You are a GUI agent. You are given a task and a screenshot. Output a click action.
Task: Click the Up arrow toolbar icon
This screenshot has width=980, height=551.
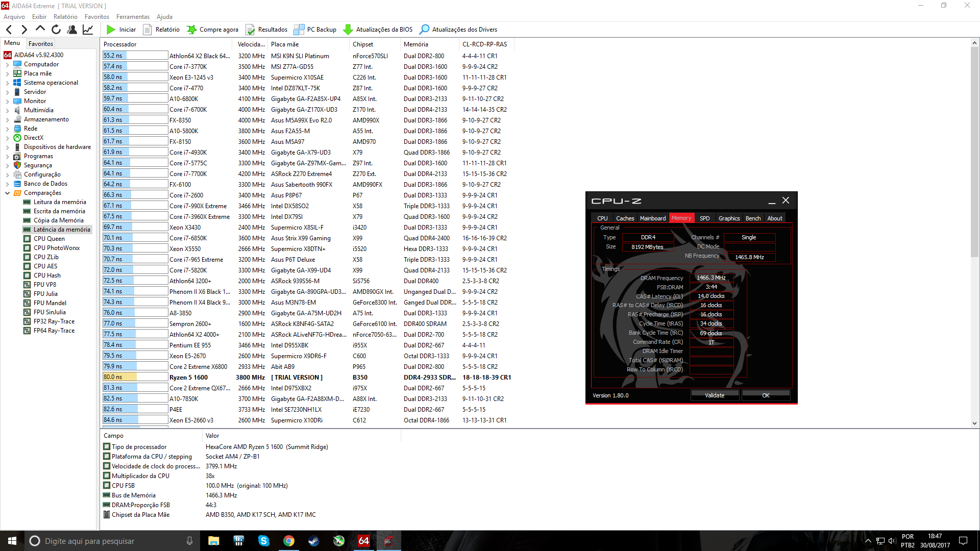40,29
